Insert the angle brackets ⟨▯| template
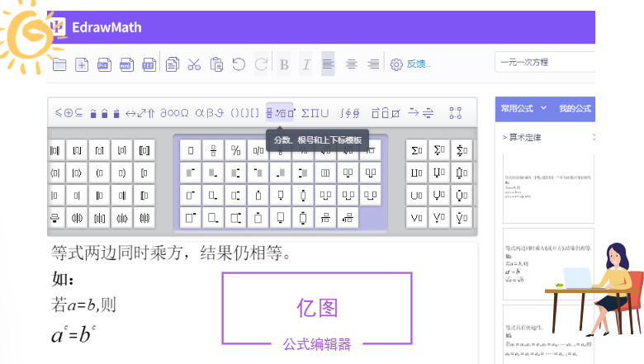The height and width of the screenshot is (364, 644). click(55, 173)
